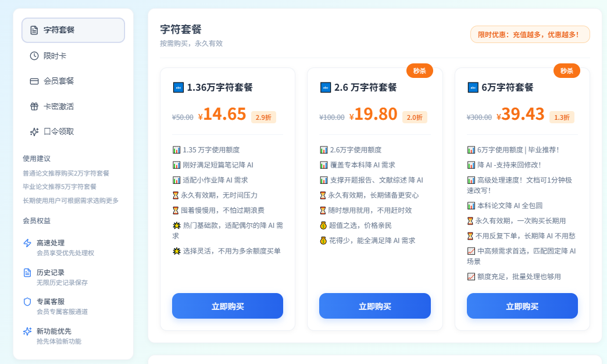Image resolution: width=607 pixels, height=364 pixels.
Task: Click the document icon beside 字符套餐
Action: 34,30
